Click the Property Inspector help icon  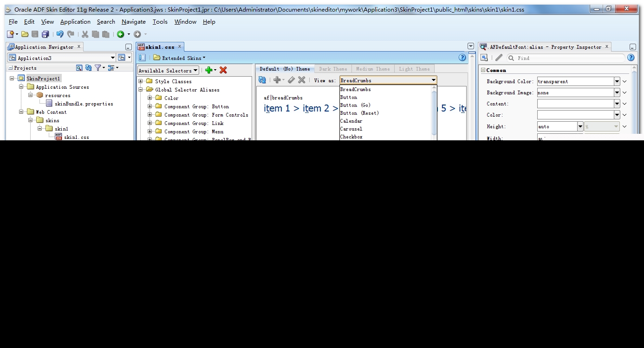pos(631,58)
